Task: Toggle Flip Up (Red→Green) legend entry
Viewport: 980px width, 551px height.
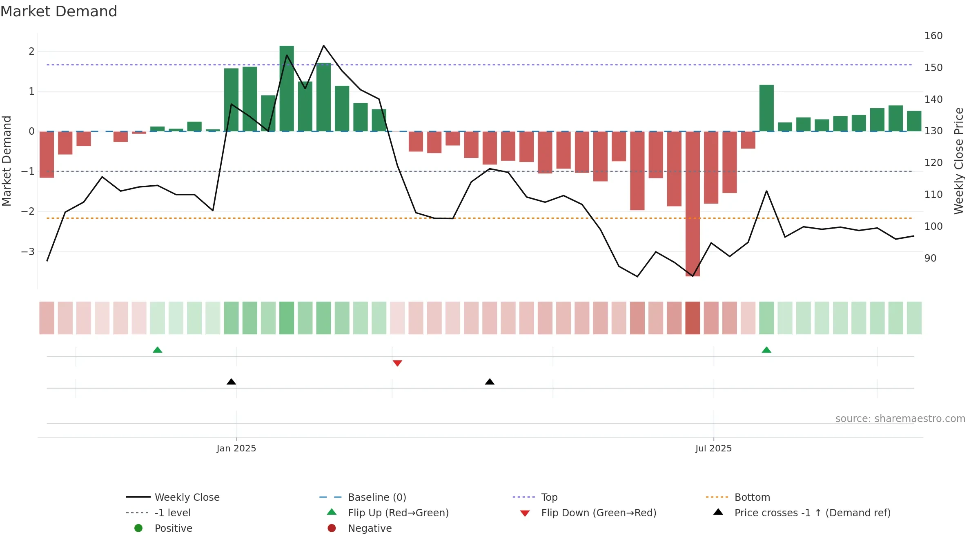Action: [388, 513]
